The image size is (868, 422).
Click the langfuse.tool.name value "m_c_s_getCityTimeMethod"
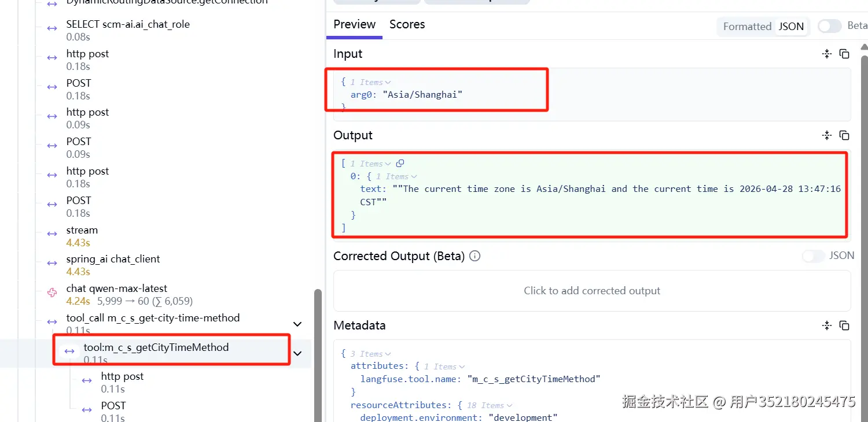(x=534, y=379)
